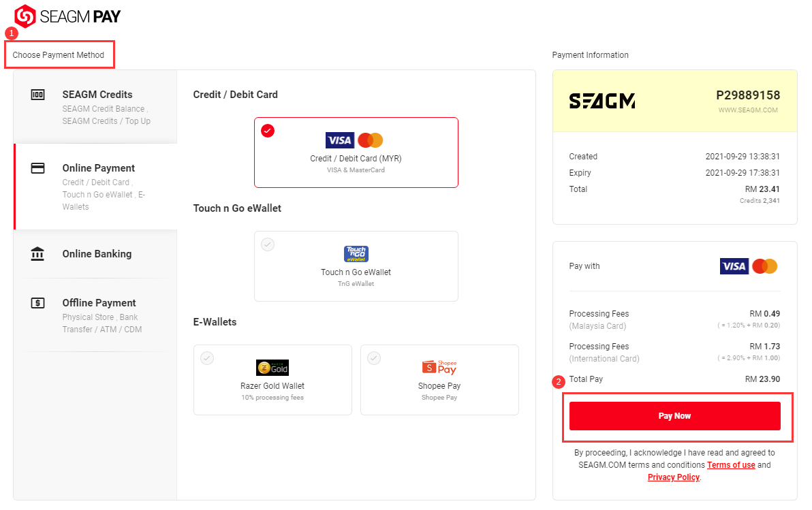Open the SEAGM Credits payment tab
The width and height of the screenshot is (812, 510).
[95, 107]
